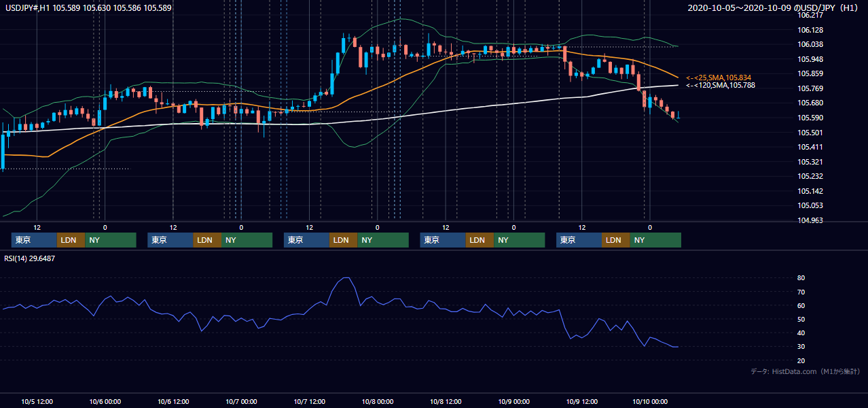Click the 105.142 price axis label
Viewport: 868px width, 408px height.
pos(811,191)
